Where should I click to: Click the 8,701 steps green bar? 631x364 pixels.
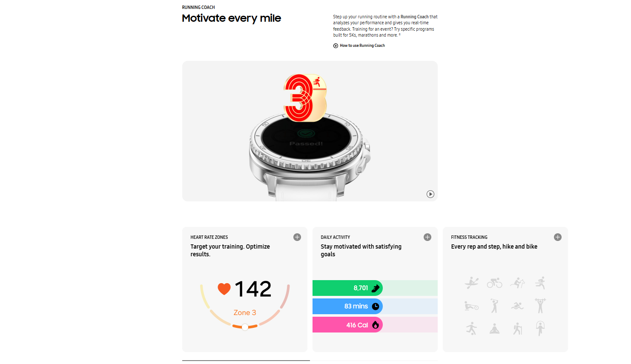[x=347, y=288]
